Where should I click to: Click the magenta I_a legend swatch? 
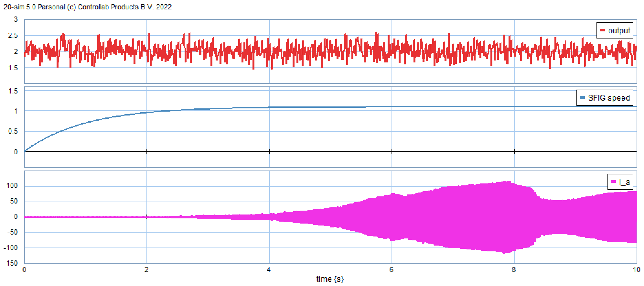tap(613, 182)
